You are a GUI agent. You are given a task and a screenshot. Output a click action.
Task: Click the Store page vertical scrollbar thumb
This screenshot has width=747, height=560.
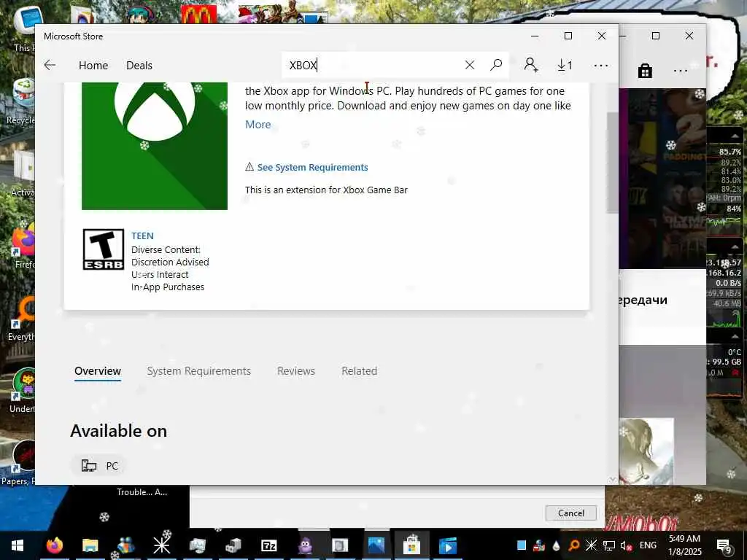click(x=612, y=163)
